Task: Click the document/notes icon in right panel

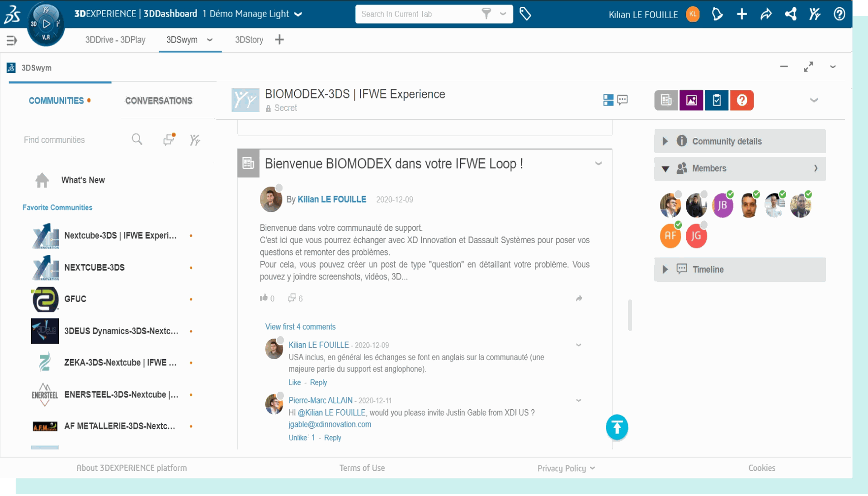Action: click(665, 100)
